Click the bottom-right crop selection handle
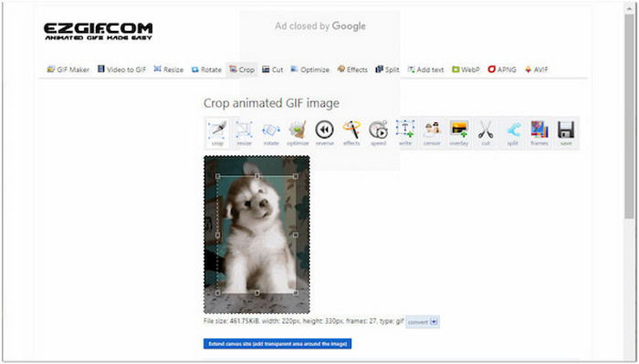Image resolution: width=639 pixels, height=364 pixels. click(296, 293)
